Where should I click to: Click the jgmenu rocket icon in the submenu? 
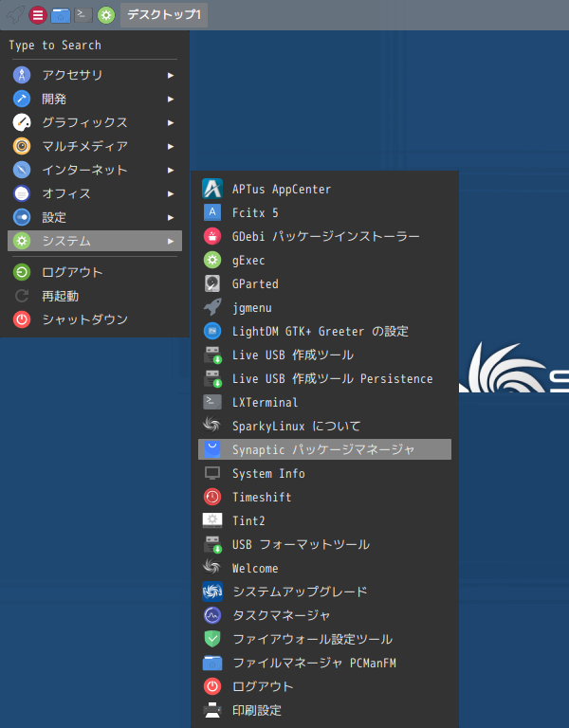click(212, 307)
